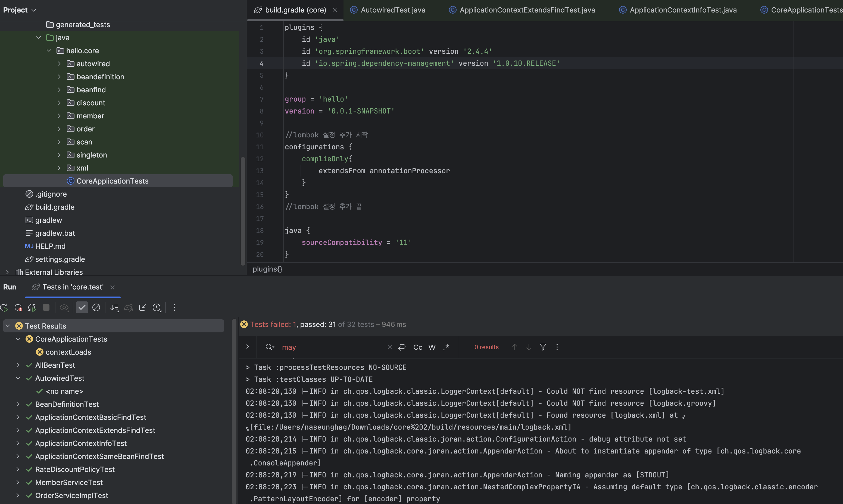Clear the search field text
This screenshot has width=843, height=504.
pos(390,347)
